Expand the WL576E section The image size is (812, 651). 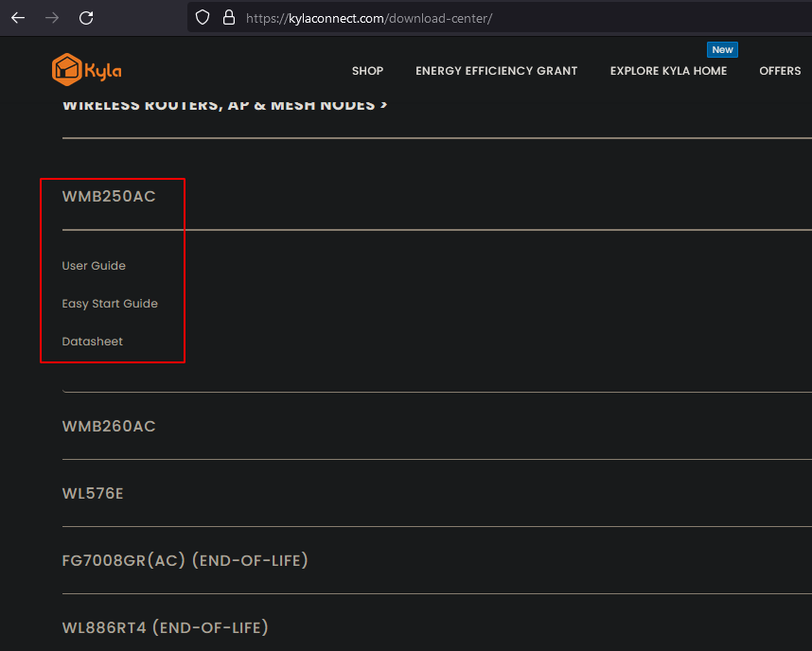tap(93, 494)
